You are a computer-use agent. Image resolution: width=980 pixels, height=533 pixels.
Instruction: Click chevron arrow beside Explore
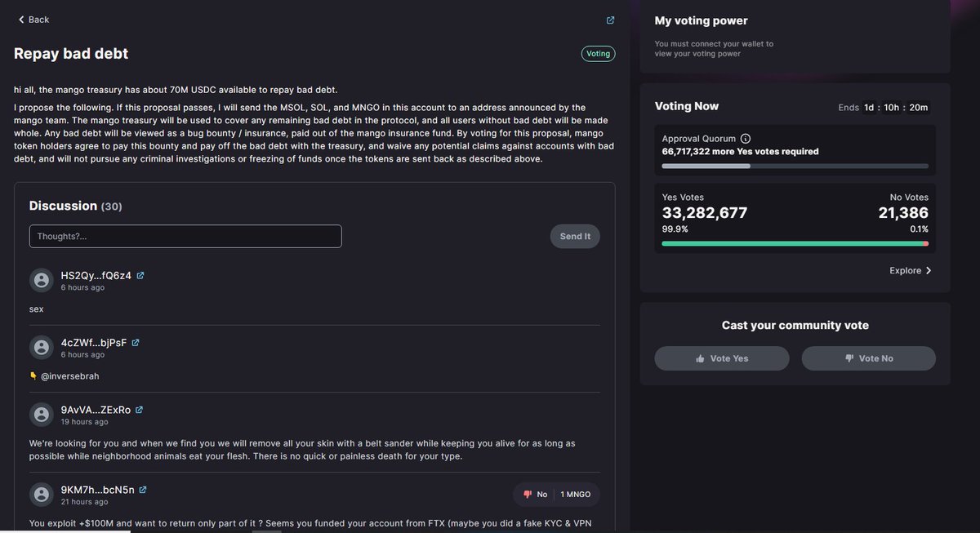929,270
